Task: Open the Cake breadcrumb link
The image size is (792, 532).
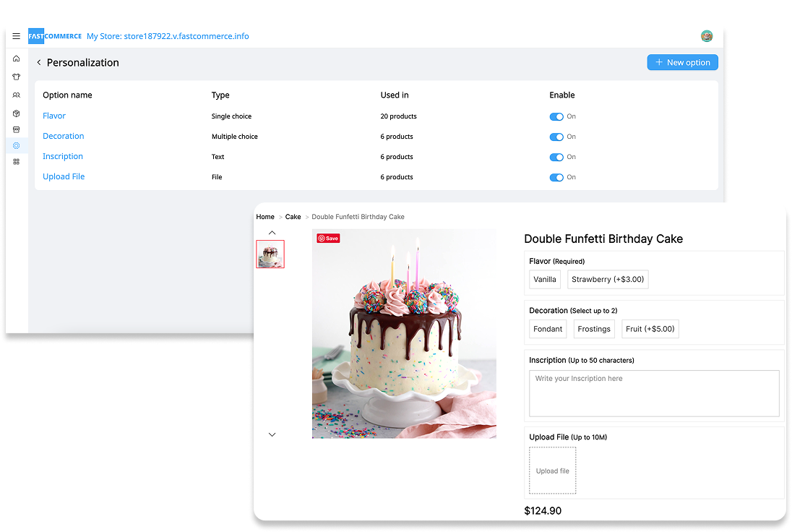Action: point(293,216)
